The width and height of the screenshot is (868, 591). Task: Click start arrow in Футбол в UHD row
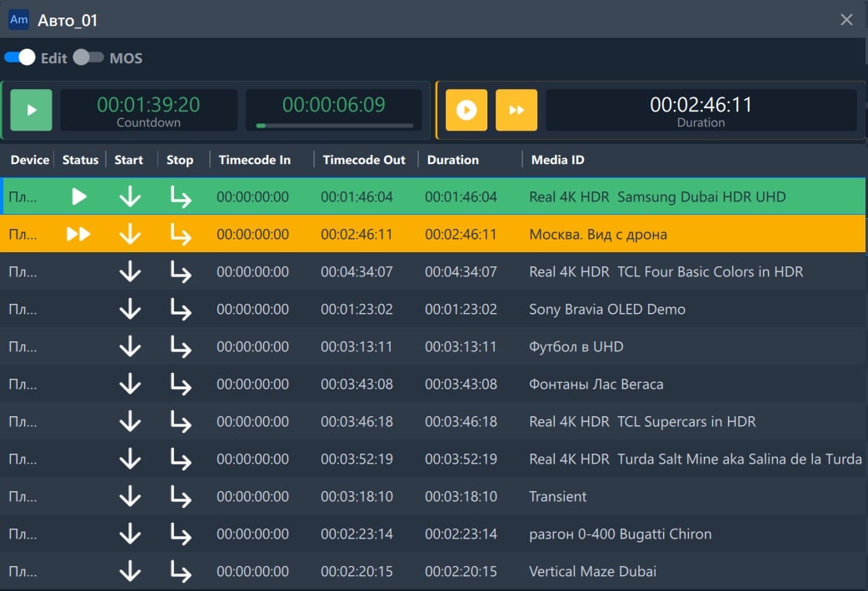pyautogui.click(x=130, y=346)
